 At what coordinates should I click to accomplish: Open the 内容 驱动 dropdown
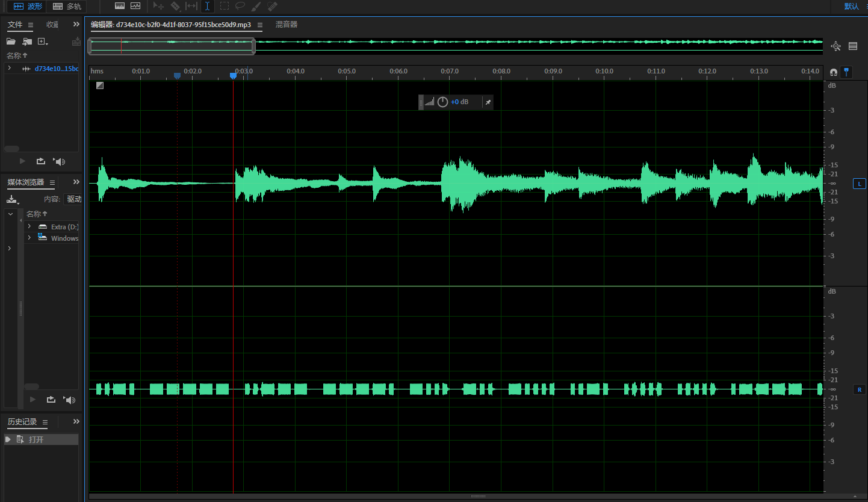coord(73,199)
